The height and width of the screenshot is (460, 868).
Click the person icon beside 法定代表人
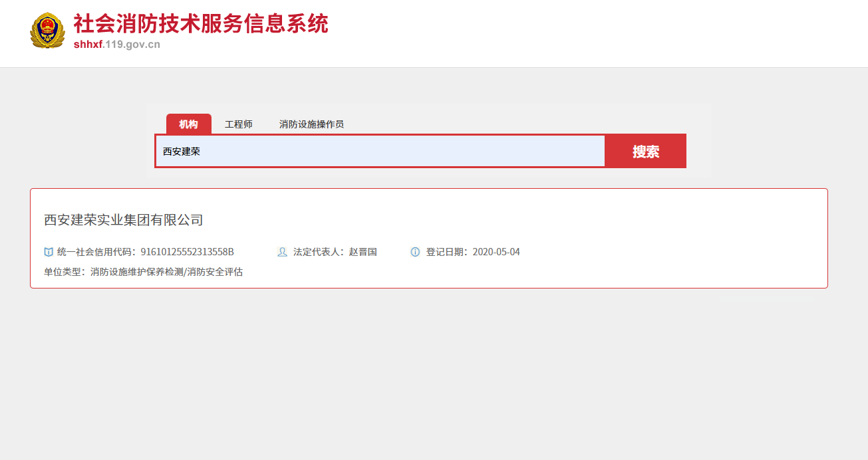(x=282, y=252)
